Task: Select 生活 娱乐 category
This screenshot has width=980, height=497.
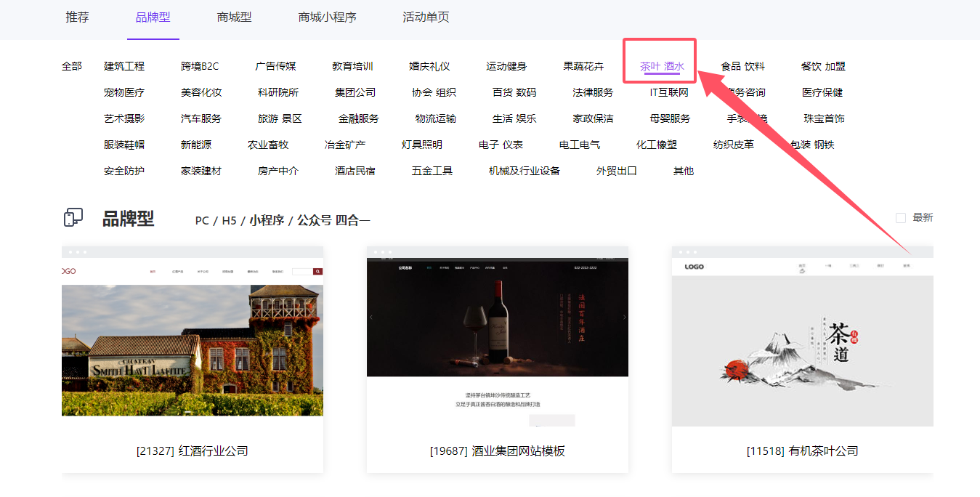Action: pos(514,118)
